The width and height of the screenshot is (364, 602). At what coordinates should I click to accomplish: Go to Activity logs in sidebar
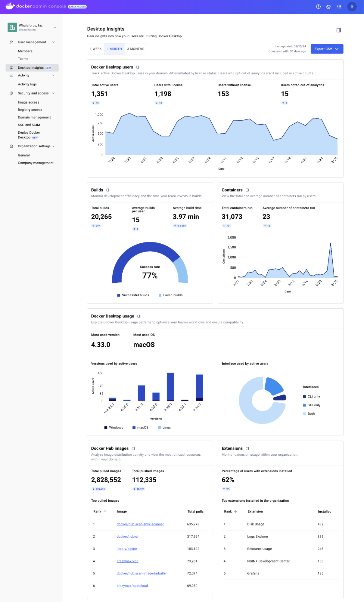[27, 84]
